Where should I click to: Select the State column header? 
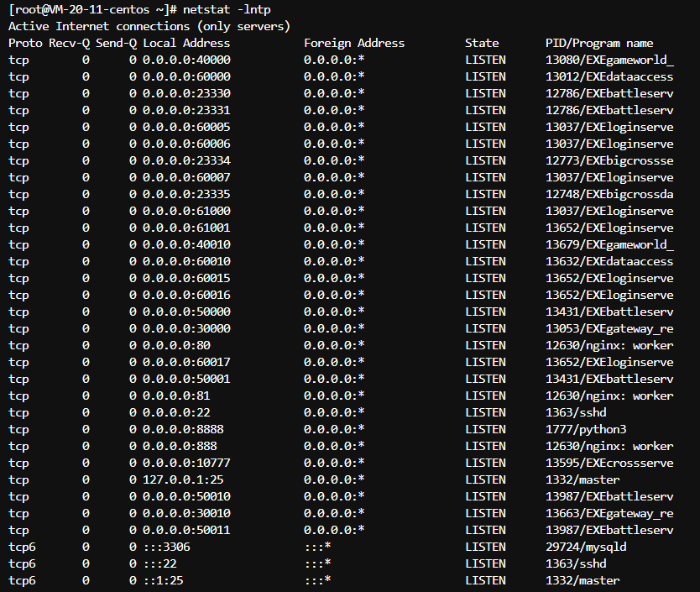[482, 43]
